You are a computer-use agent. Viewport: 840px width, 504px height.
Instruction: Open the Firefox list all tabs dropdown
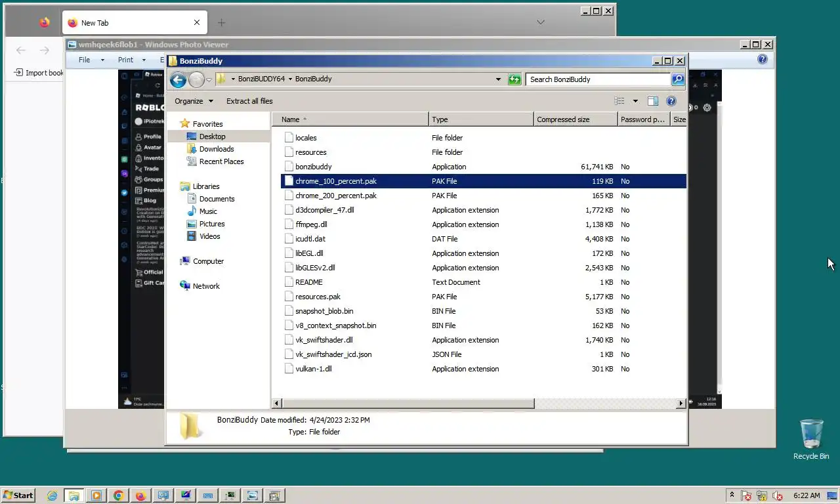[x=540, y=22]
